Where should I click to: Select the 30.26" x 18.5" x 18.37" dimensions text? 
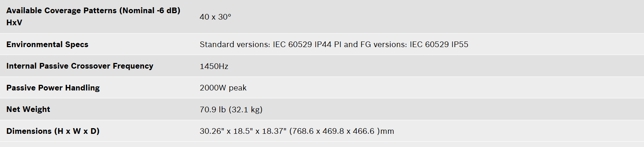pos(243,131)
